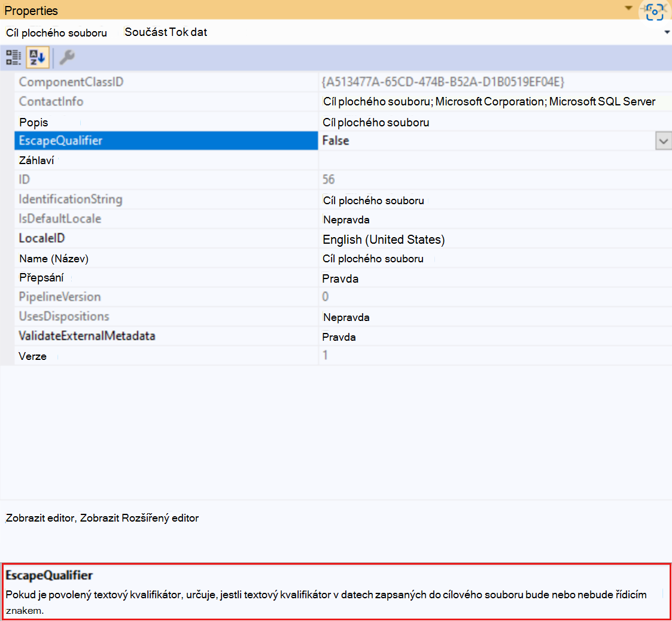The width and height of the screenshot is (672, 621).
Task: Click the False value of EscapeQualifier
Action: (x=336, y=141)
